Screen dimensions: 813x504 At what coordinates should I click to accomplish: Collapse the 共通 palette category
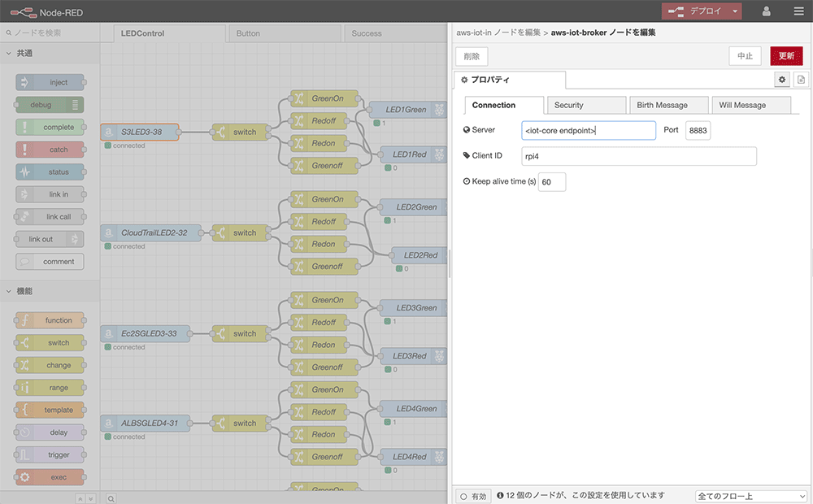(x=50, y=53)
